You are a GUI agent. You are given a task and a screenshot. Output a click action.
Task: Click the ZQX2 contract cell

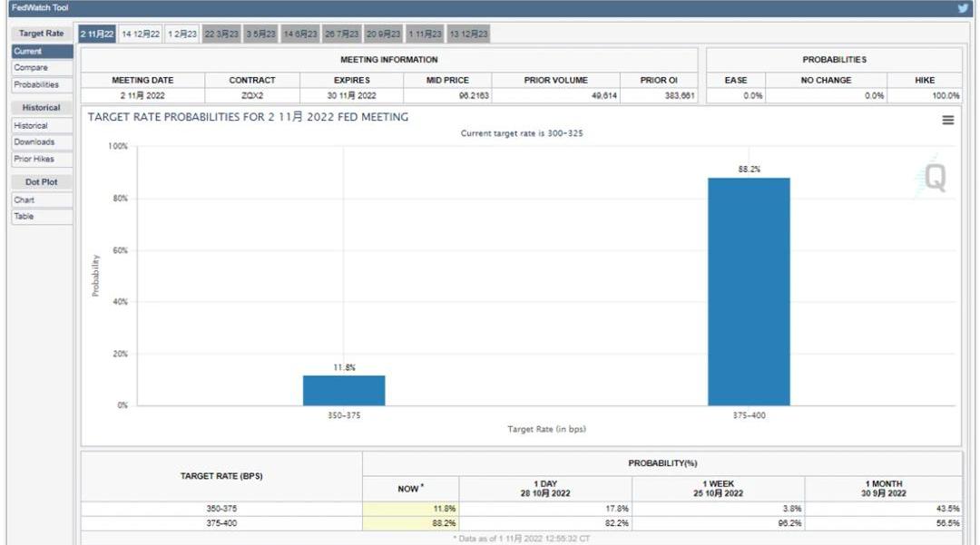point(252,95)
